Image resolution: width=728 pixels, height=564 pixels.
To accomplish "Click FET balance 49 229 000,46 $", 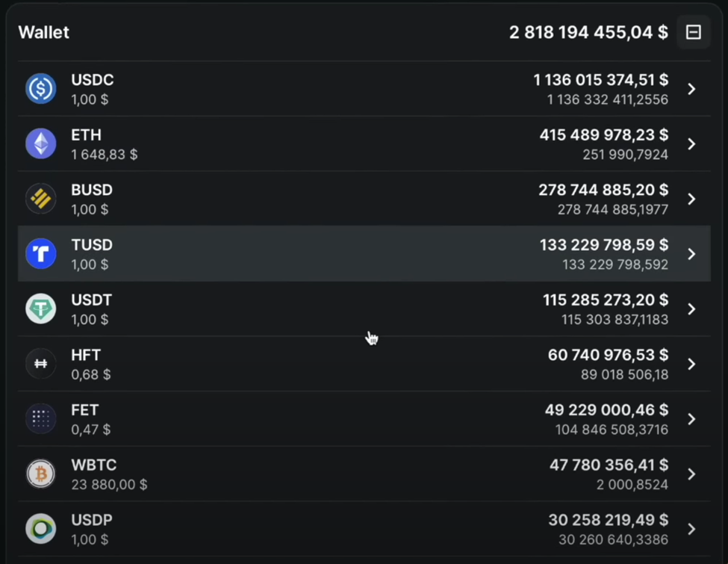I will coord(606,410).
